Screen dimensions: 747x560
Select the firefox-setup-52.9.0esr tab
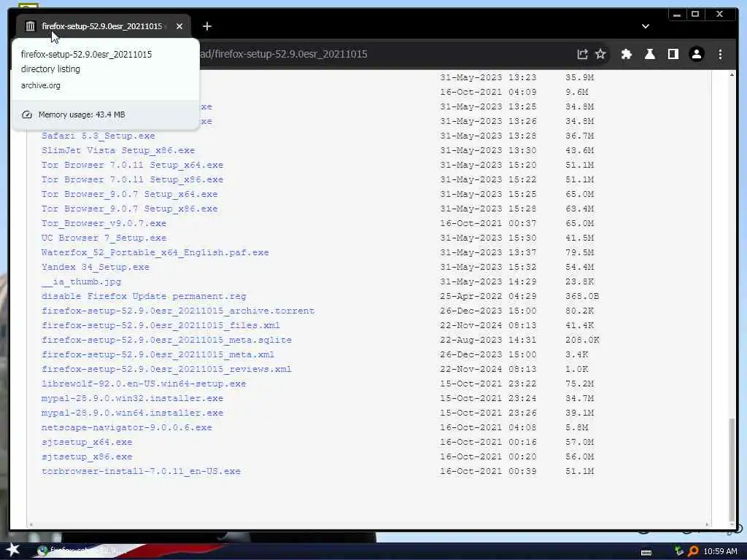pos(104,26)
